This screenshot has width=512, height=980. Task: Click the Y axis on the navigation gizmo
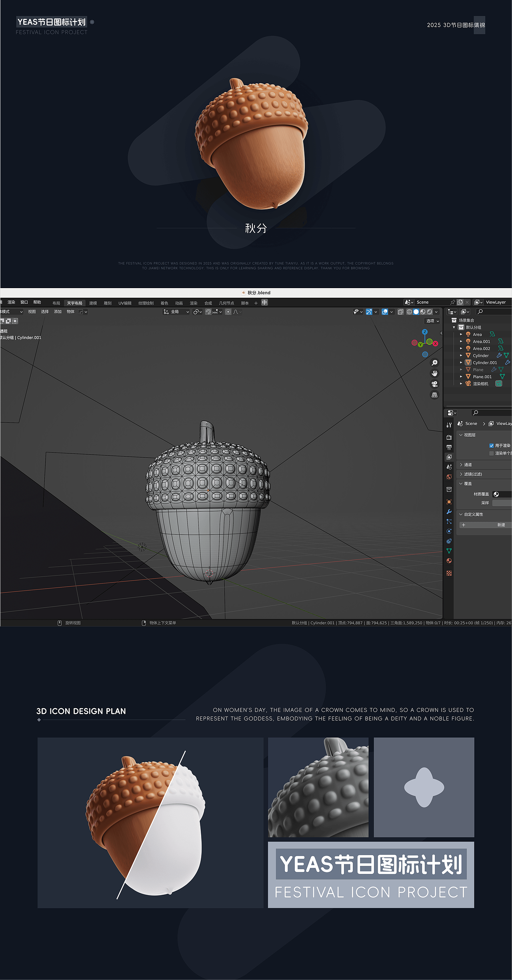420,345
